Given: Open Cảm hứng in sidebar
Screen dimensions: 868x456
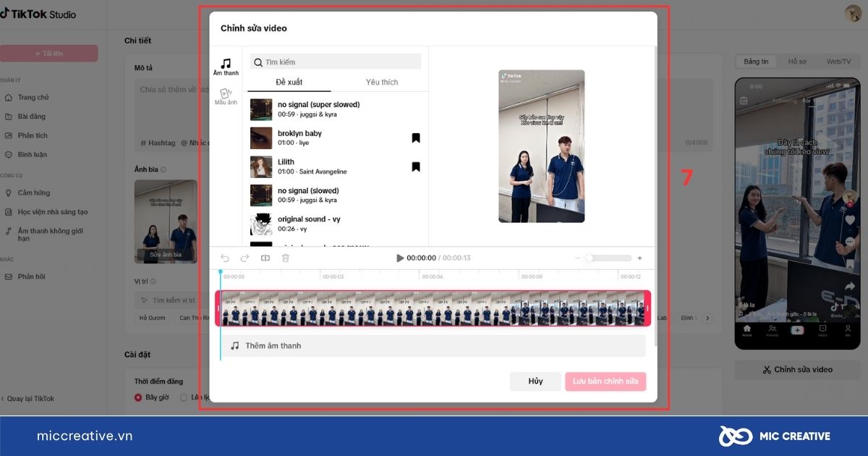Looking at the screenshot, I should pos(34,193).
